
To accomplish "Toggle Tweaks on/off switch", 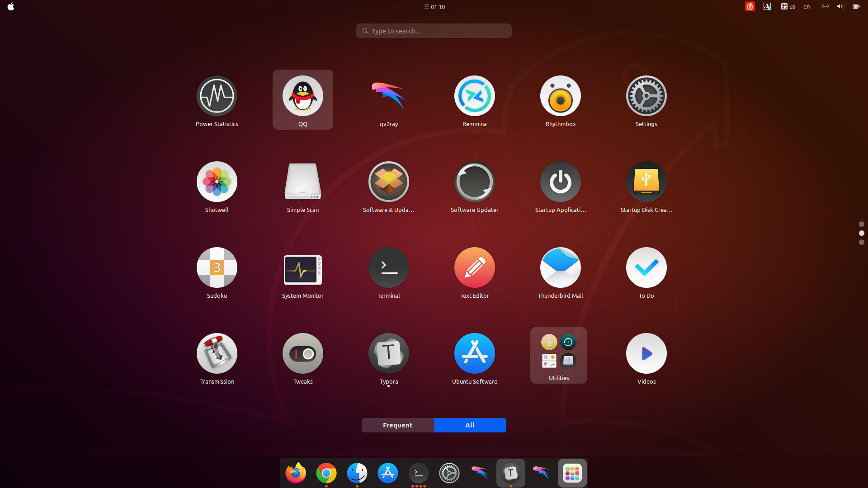I will coord(303,353).
